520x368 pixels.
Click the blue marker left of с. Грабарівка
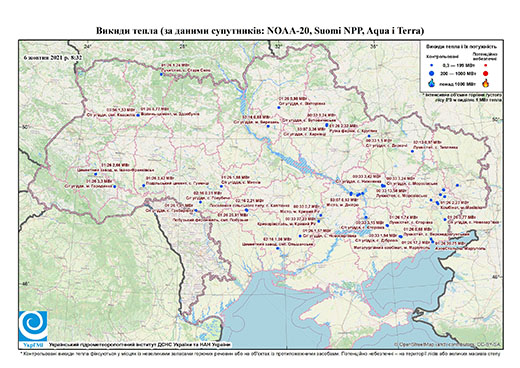pos(196,210)
